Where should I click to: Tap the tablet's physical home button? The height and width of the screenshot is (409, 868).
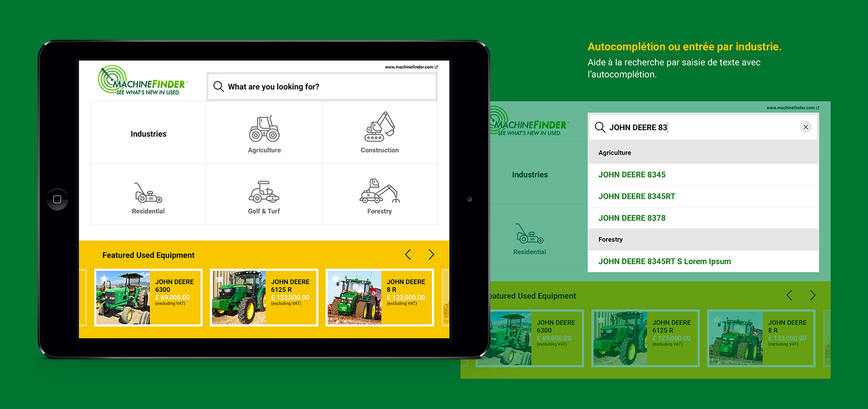click(x=57, y=199)
